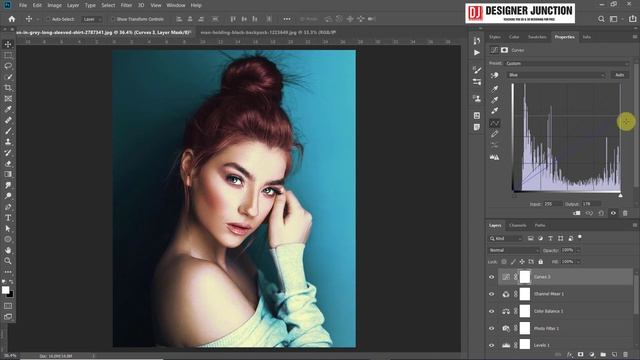Viewport: 640px width, 360px height.
Task: Hide the Channel Mixer 1 layer
Action: [491, 294]
